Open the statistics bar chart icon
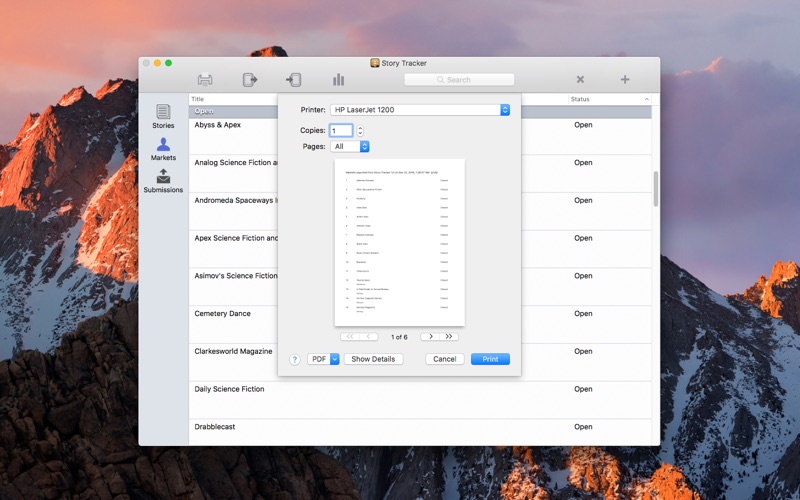Image resolution: width=800 pixels, height=500 pixels. point(338,80)
